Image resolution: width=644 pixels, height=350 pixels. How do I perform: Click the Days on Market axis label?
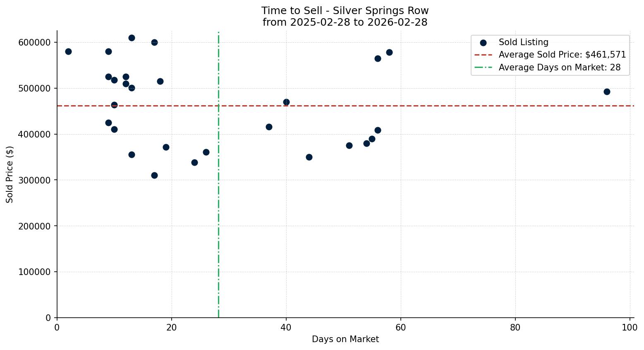345,340
